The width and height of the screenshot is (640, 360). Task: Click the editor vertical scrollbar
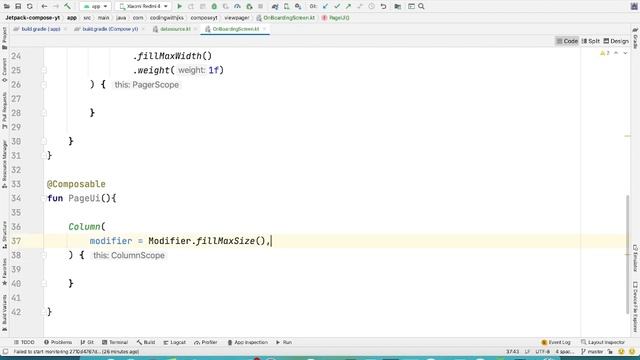[628, 255]
